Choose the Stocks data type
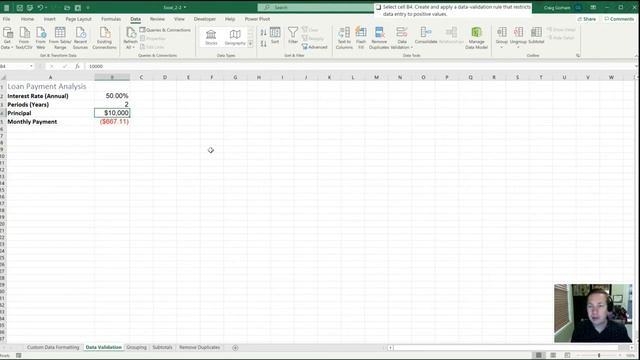The width and height of the screenshot is (640, 360). pos(211,37)
